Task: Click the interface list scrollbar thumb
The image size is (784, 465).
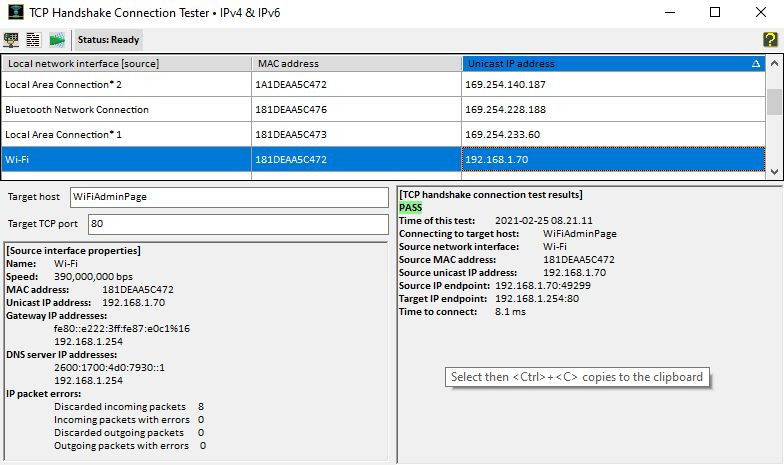Action: pyautogui.click(x=774, y=102)
